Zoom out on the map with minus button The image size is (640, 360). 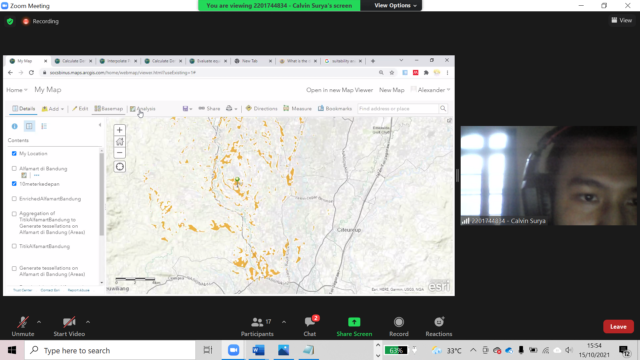pos(120,153)
